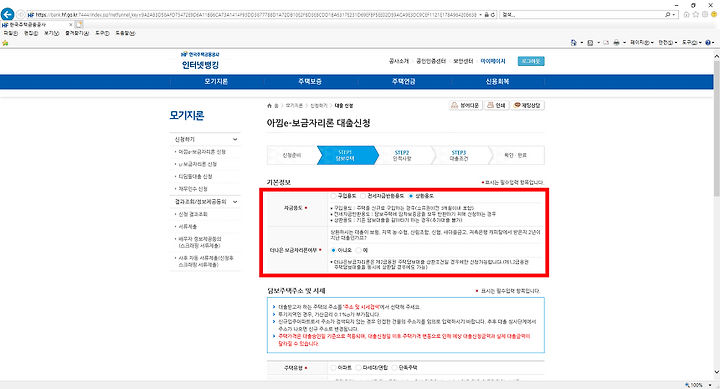This screenshot has height=389, width=720.
Task: Click the command bar printer icon
Action: 616,42
